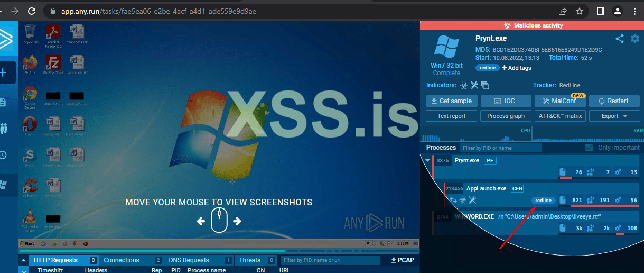Collapse the network panel with the up arrow
644x273 pixels.
pyautogui.click(x=24, y=260)
